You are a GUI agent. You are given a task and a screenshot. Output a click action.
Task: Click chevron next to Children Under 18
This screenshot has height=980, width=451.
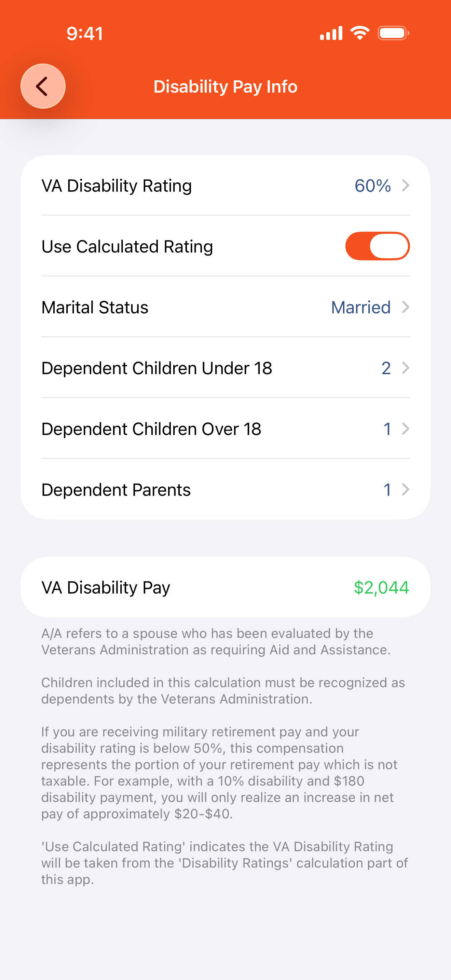pos(405,368)
